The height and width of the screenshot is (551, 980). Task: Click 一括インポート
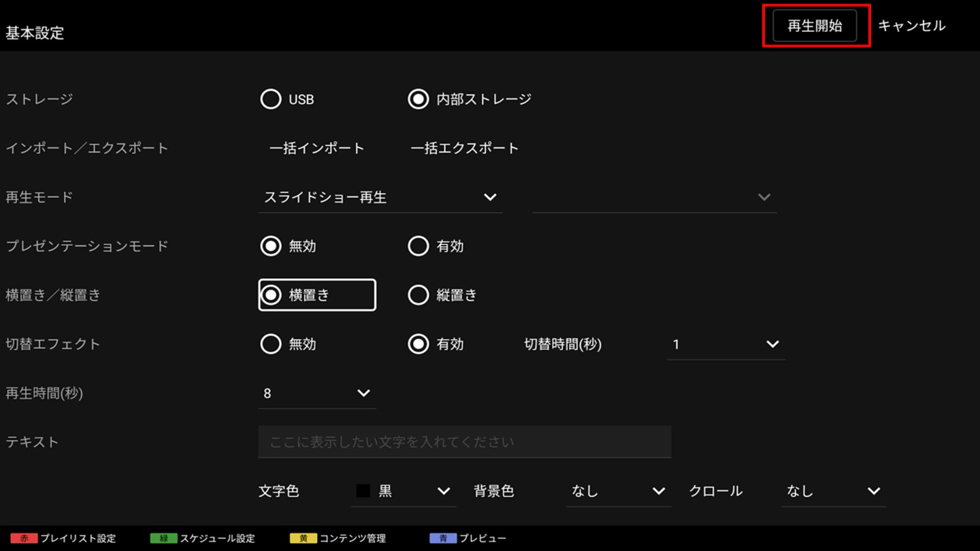point(316,148)
